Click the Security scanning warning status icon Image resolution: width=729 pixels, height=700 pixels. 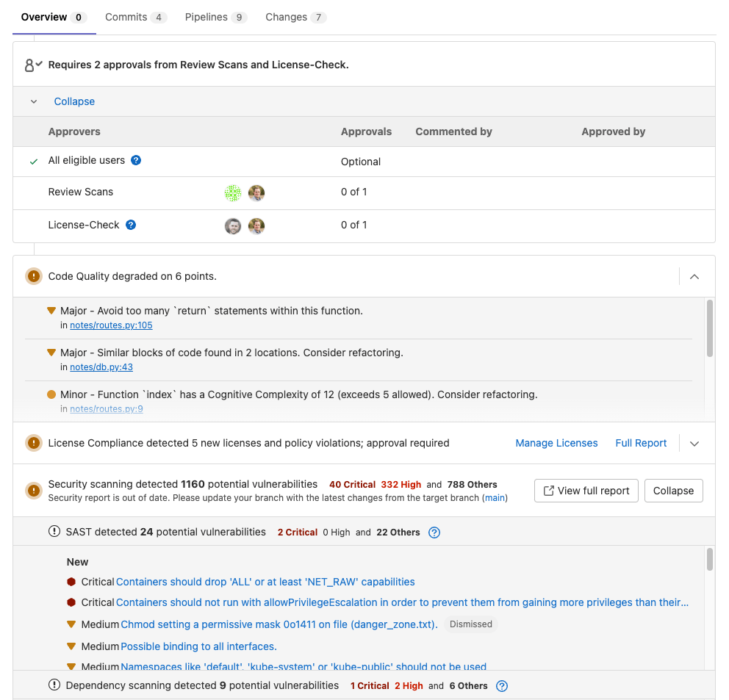coord(33,490)
